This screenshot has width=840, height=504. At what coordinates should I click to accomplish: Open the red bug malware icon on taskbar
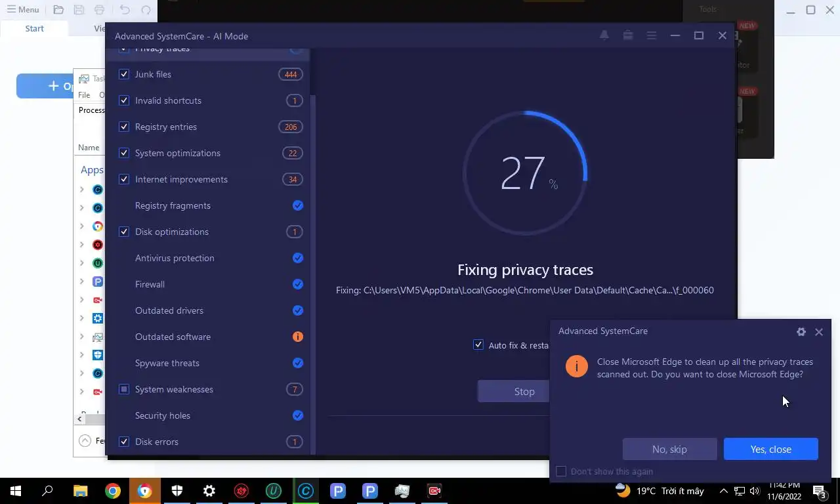point(241,490)
